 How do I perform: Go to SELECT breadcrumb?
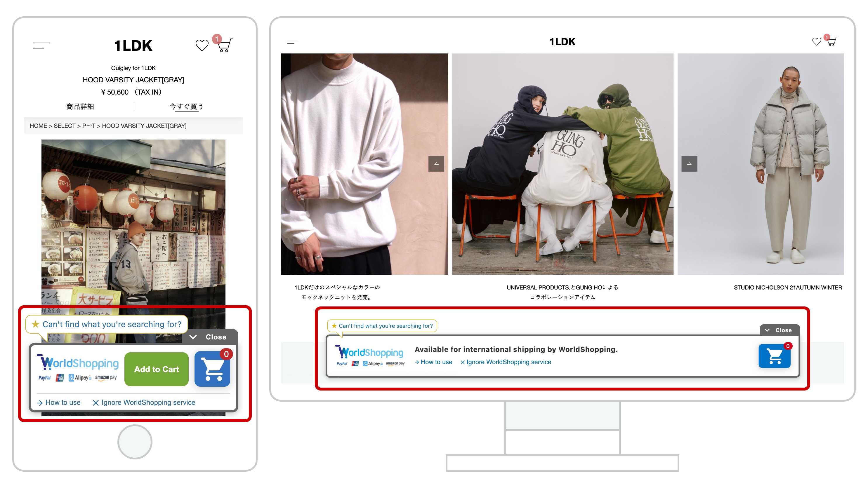(x=64, y=126)
